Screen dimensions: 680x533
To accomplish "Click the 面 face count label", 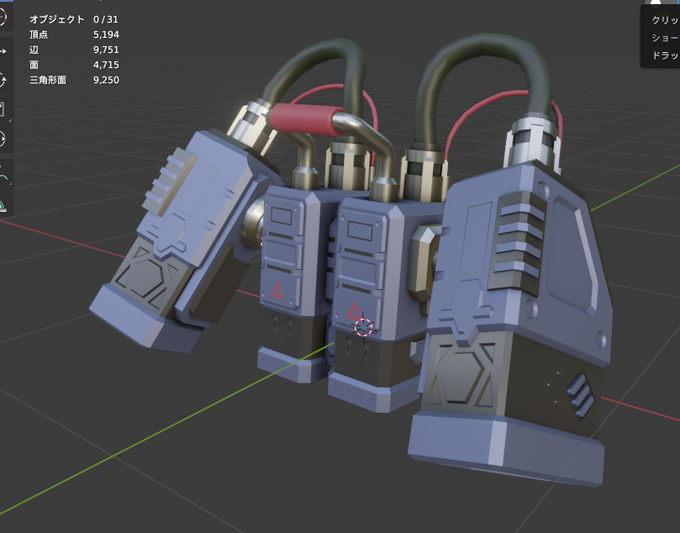I will [34, 65].
